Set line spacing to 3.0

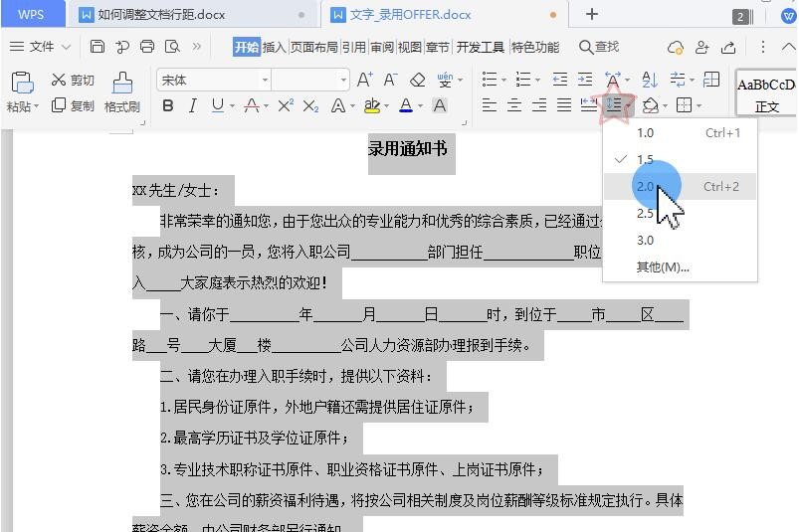645,240
